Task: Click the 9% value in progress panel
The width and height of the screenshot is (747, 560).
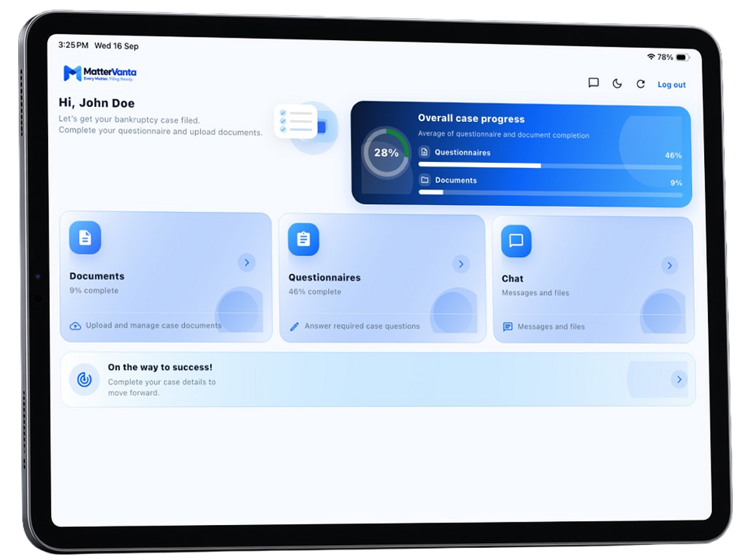Action: [676, 183]
